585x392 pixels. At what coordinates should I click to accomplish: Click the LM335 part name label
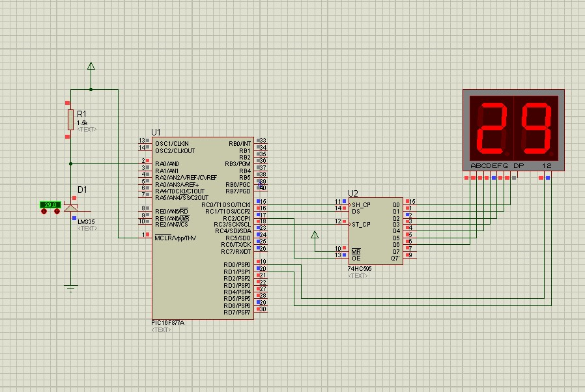coord(86,221)
